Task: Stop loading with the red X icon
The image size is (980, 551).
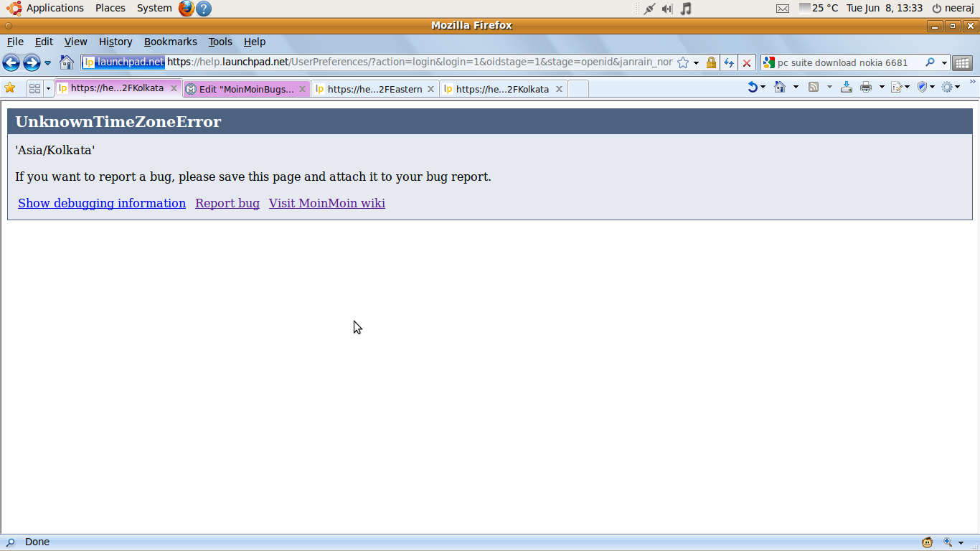Action: [747, 62]
